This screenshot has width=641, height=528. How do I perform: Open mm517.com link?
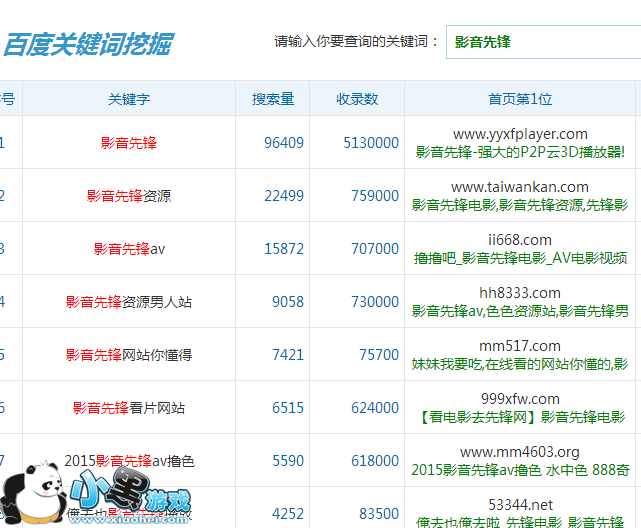(x=520, y=346)
